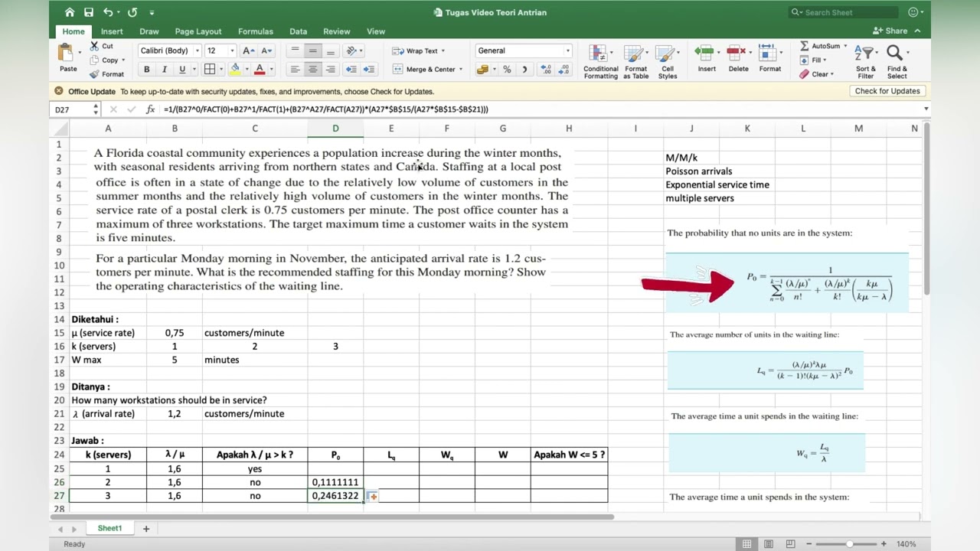
Task: Open Sort & Filter options
Action: [865, 61]
